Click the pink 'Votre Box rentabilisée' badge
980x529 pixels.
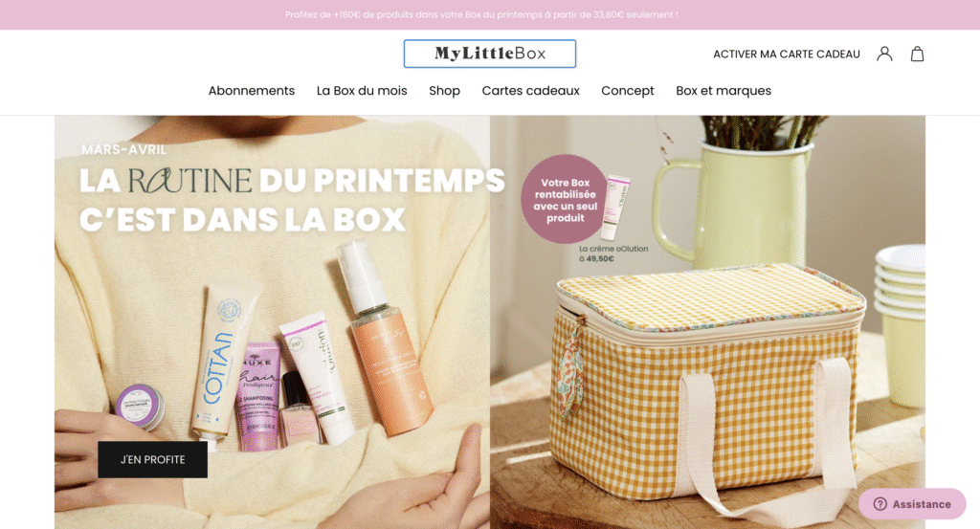(565, 200)
